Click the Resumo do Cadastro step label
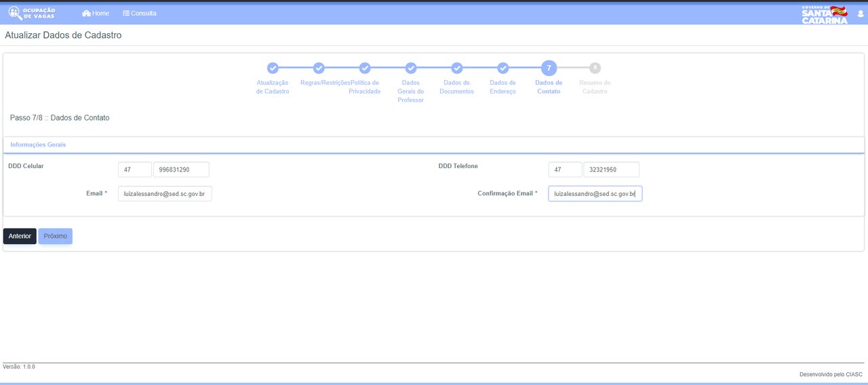This screenshot has height=385, width=868. point(595,87)
